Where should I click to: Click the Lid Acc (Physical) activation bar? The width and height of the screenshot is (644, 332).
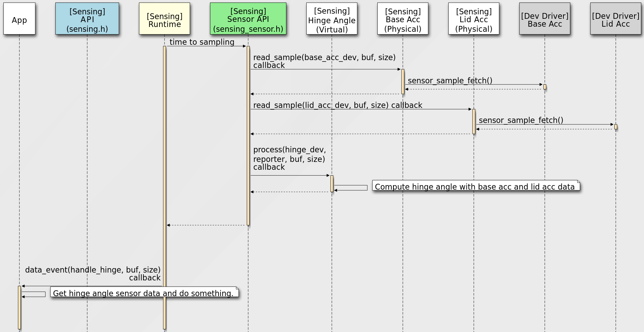(474, 121)
